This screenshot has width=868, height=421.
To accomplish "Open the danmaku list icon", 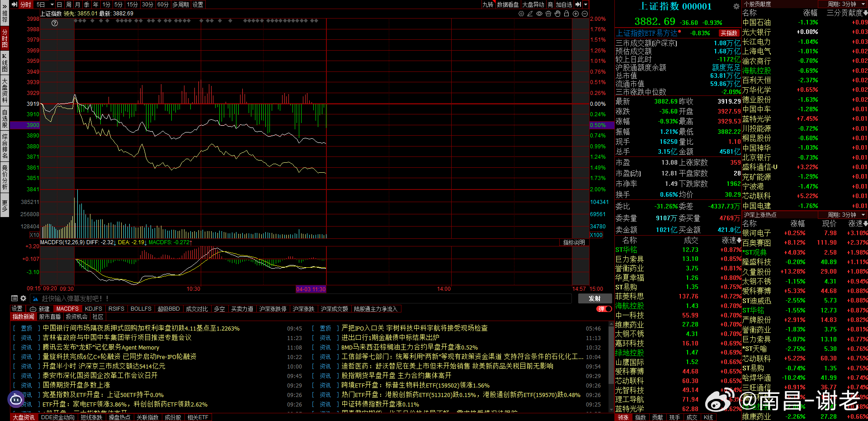I will click(14, 298).
